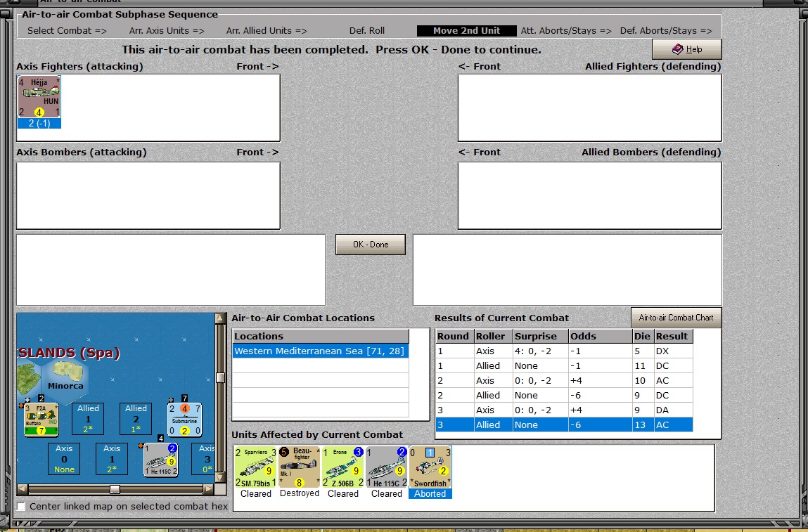This screenshot has height=532, width=808.
Task: Click the Surprise column header
Action: click(x=541, y=337)
